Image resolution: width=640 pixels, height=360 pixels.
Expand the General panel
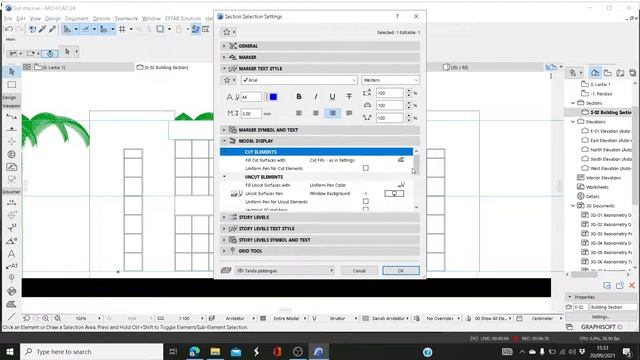click(320, 46)
